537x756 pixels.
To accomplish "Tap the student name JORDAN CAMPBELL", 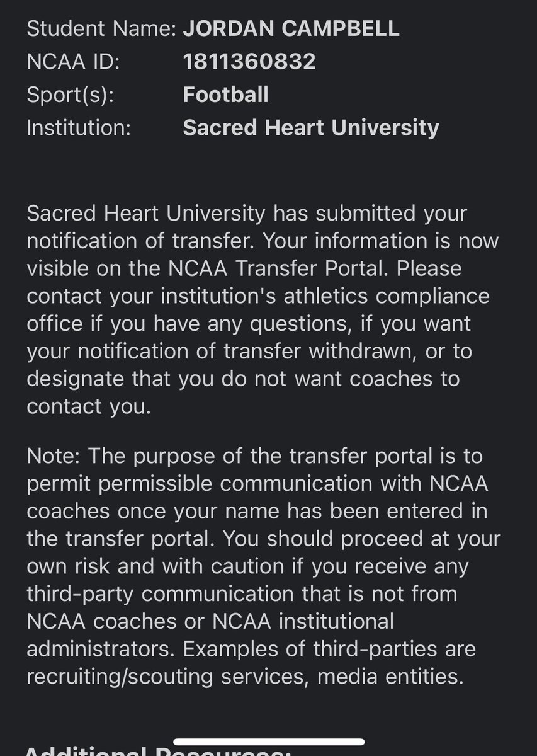I will tap(291, 28).
